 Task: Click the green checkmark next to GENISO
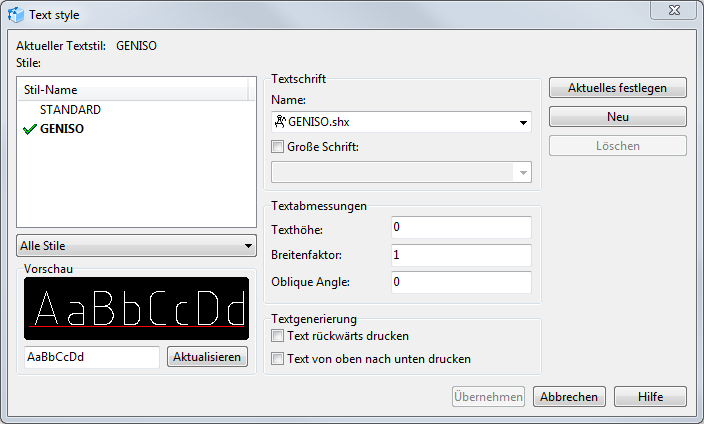coord(29,129)
